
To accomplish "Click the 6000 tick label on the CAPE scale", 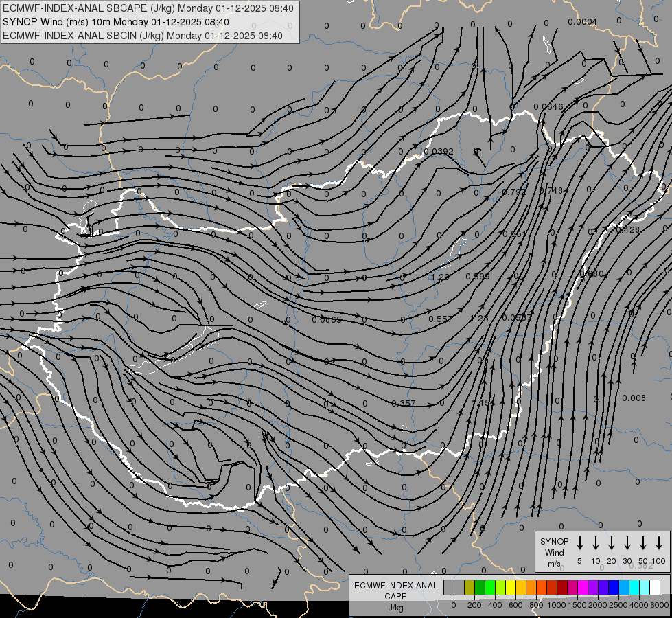I will point(660,605).
